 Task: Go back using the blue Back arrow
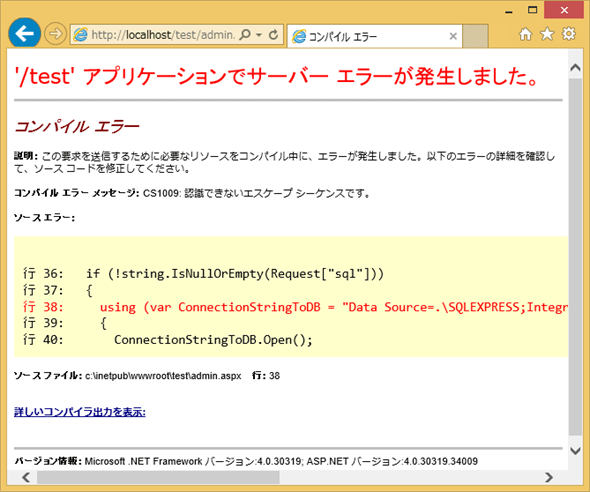click(25, 33)
